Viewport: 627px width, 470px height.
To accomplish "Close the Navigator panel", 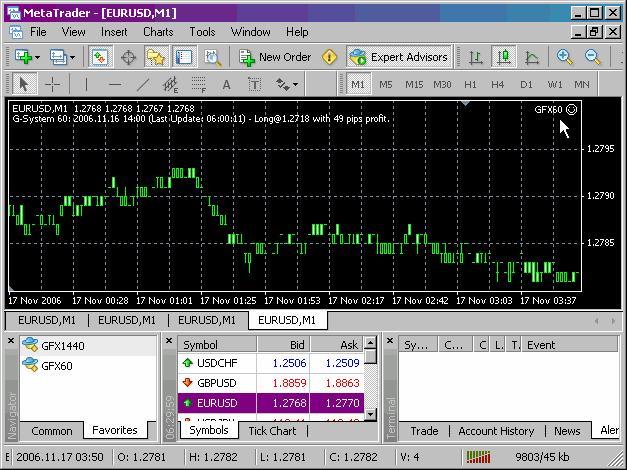I will (11, 341).
